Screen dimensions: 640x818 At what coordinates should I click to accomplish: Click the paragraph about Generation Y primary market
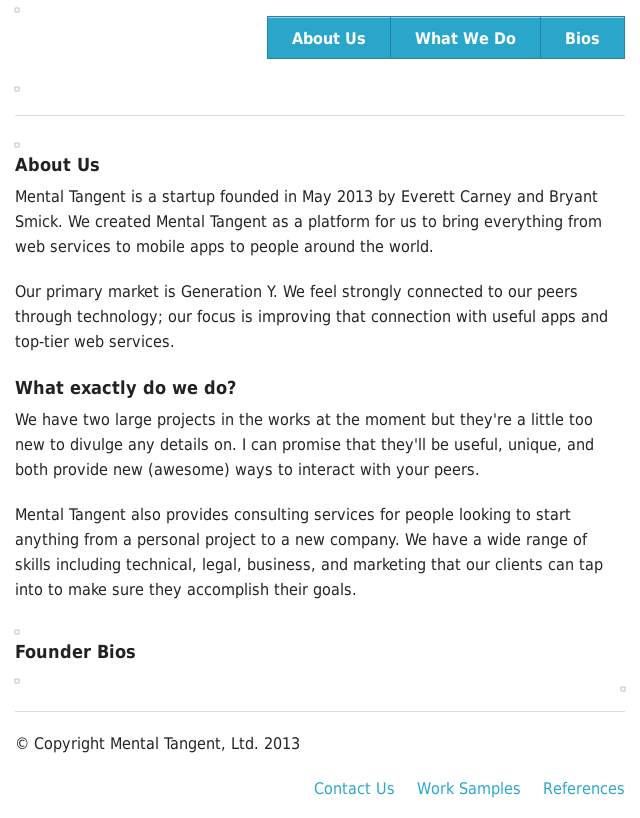pos(310,317)
